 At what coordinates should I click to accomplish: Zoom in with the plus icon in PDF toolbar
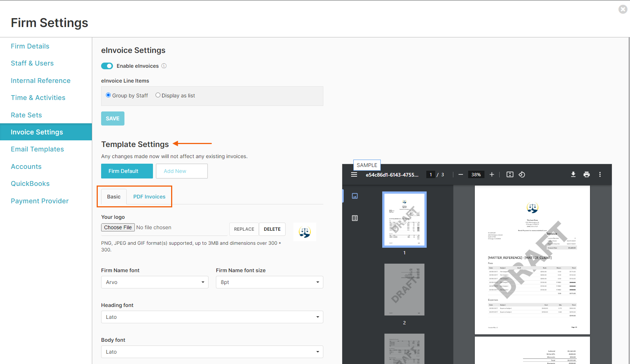[x=492, y=174]
